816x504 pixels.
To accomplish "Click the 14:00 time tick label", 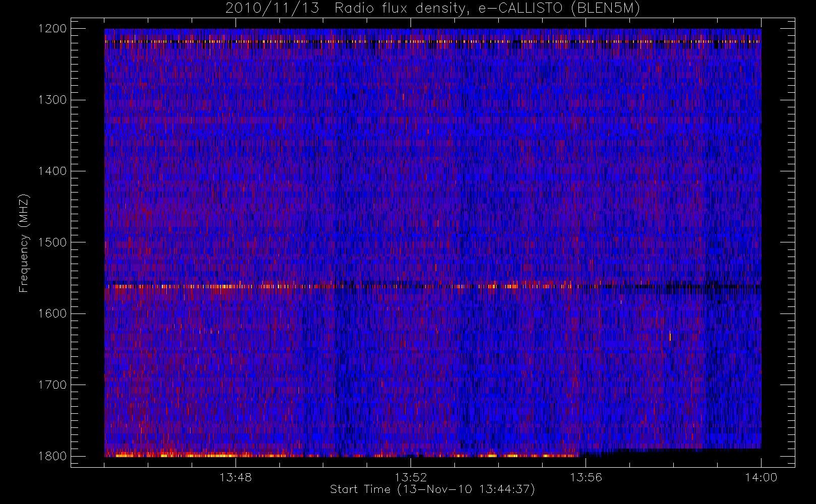I will pyautogui.click(x=761, y=477).
